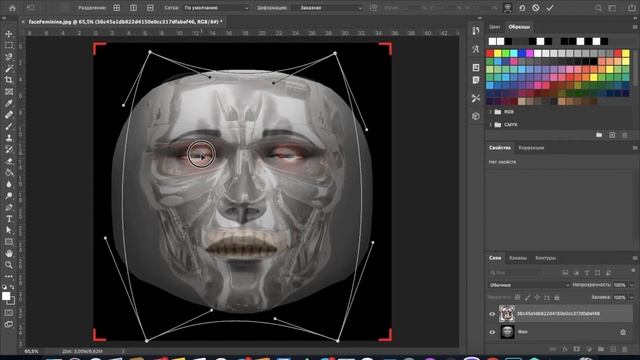Screen dimensions: 640x360
Task: Select the Pen tool
Action: point(9,207)
